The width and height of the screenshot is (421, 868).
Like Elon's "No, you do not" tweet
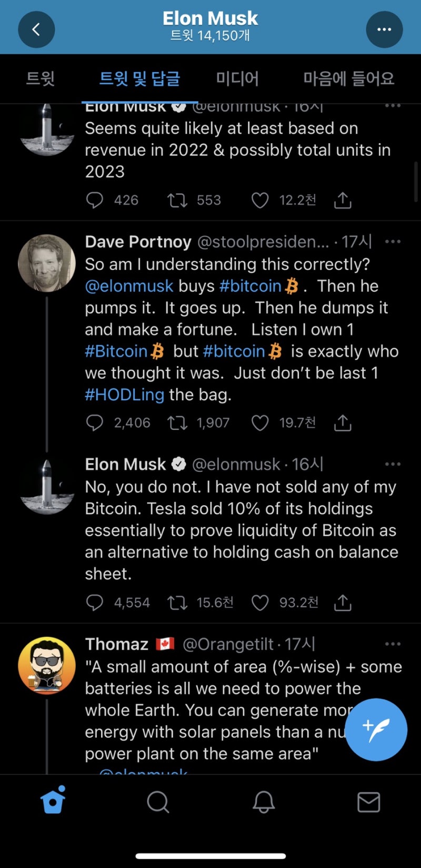point(260,603)
